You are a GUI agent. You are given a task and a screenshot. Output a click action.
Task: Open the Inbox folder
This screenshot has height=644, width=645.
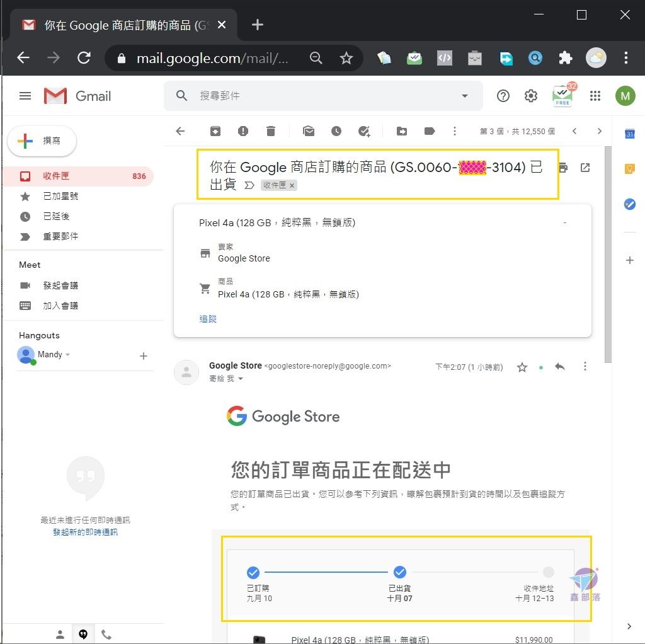78,176
